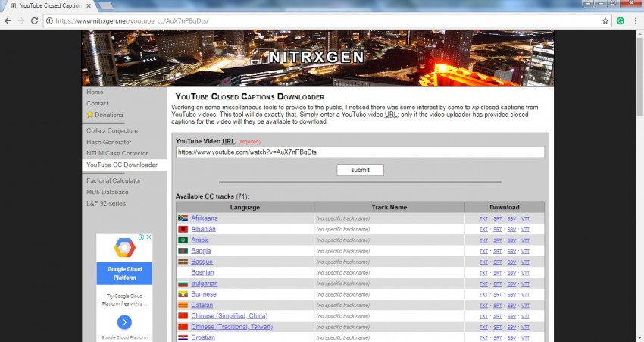
Task: Click the Myanmar flag icon beside Burmese
Action: (x=183, y=294)
